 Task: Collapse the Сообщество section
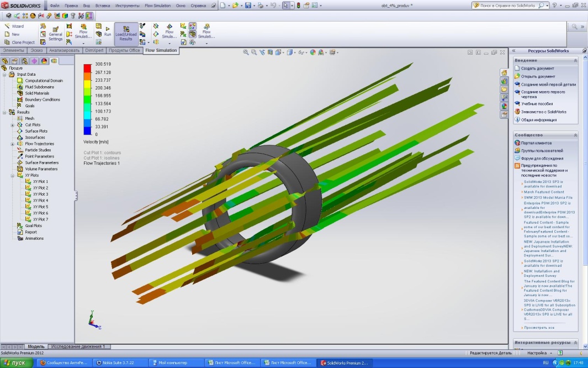[x=575, y=135]
